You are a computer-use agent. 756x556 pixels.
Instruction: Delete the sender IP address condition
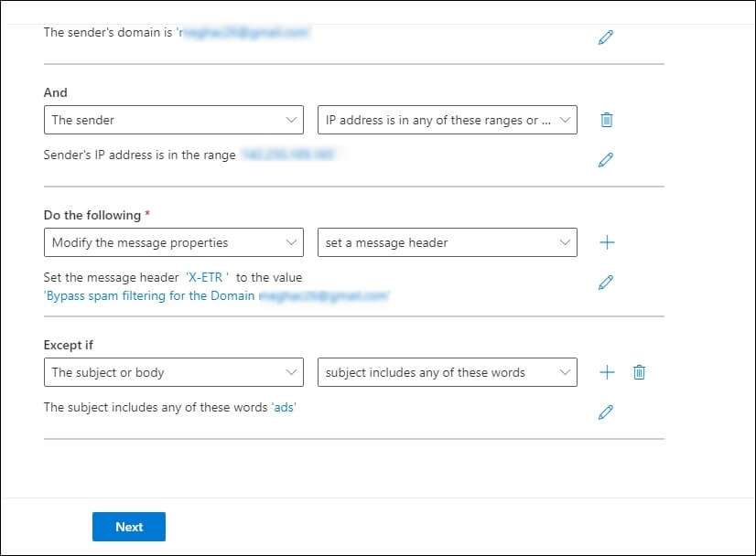pos(607,120)
